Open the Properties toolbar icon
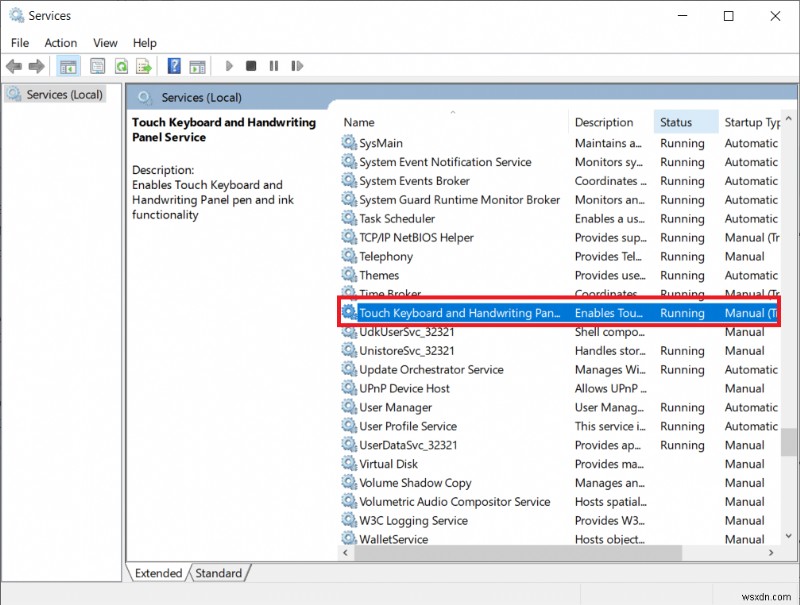 (x=97, y=66)
